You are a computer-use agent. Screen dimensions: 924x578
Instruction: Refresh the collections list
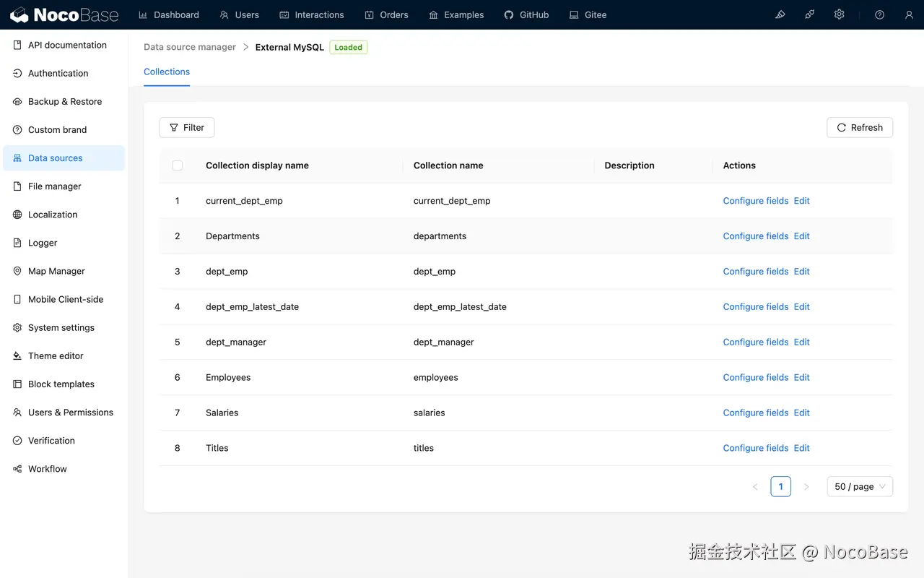coord(860,127)
